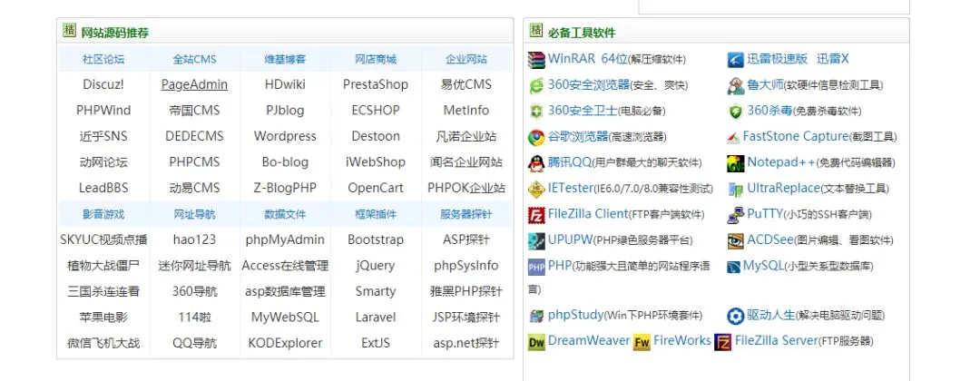Click the 迅雷极速版 bird icon

(x=736, y=60)
